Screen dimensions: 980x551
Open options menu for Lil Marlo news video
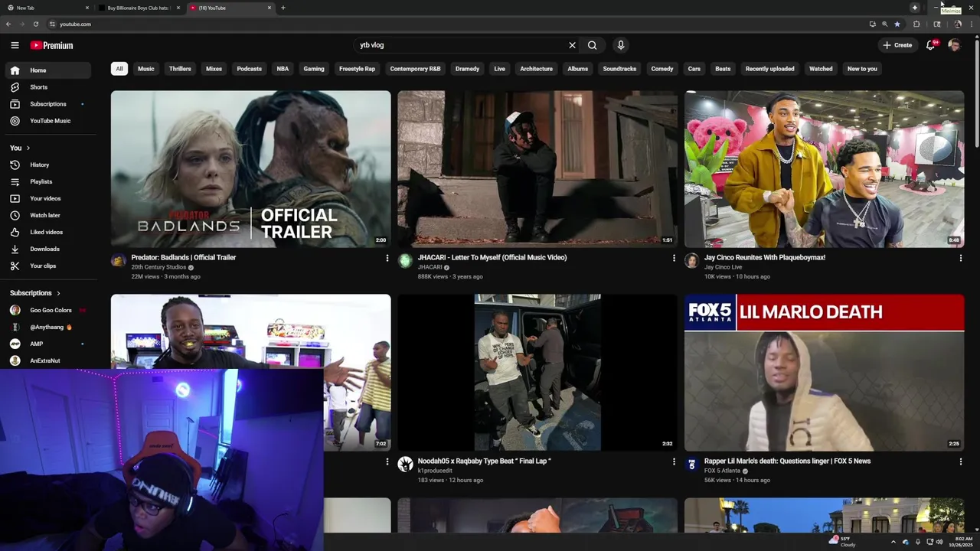click(x=960, y=461)
